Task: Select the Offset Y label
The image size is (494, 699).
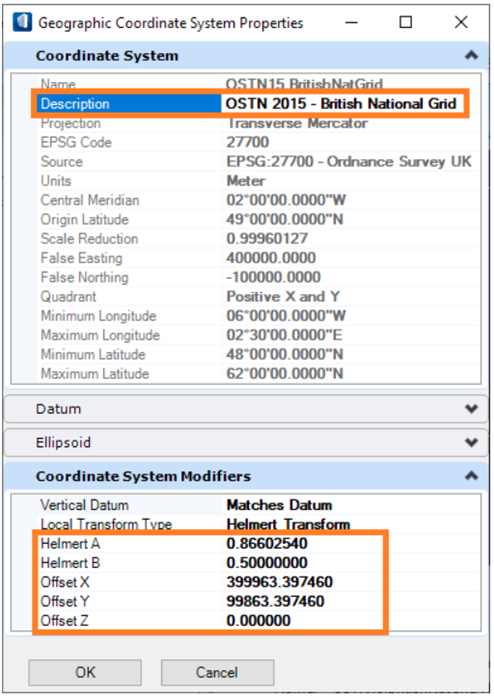Action: click(65, 601)
